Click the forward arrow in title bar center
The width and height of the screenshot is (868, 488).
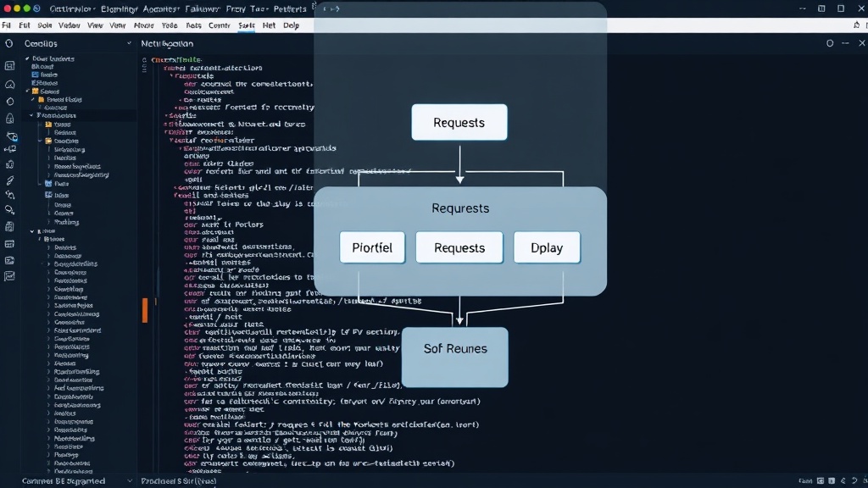click(x=337, y=8)
